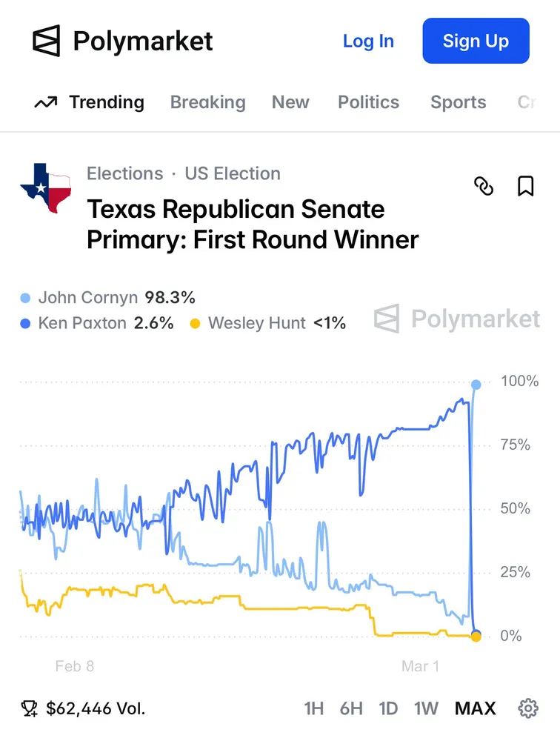The height and width of the screenshot is (741, 560).
Task: Bookmark this market
Action: 525,186
